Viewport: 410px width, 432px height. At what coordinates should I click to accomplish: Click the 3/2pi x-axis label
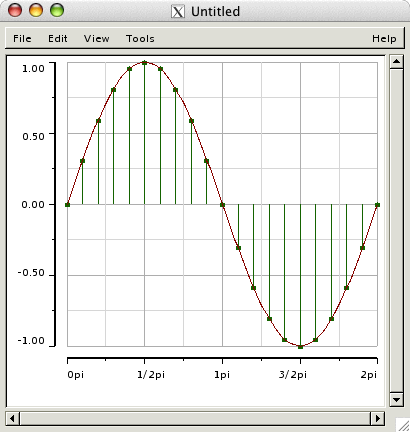(293, 375)
